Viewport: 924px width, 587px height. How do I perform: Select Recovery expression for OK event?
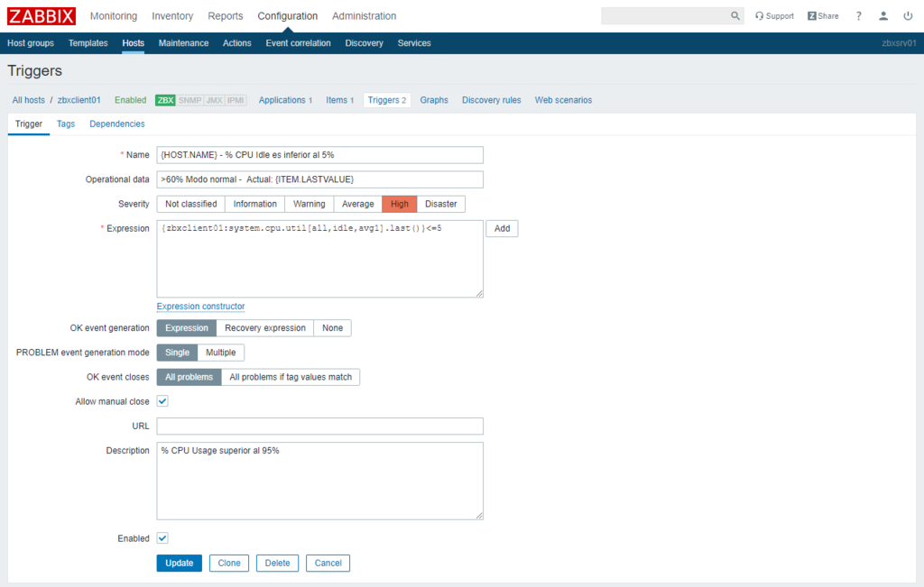(264, 328)
